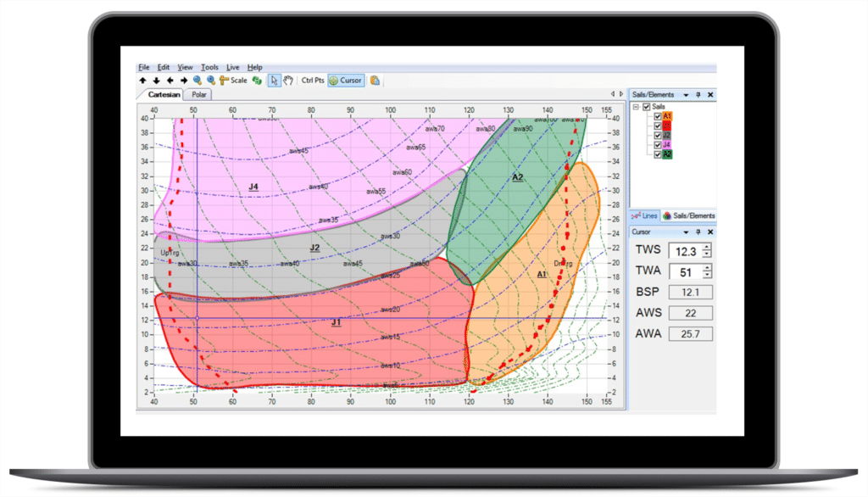The height and width of the screenshot is (497, 868).
Task: Click the pink J4 color swatch
Action: pyautogui.click(x=667, y=145)
